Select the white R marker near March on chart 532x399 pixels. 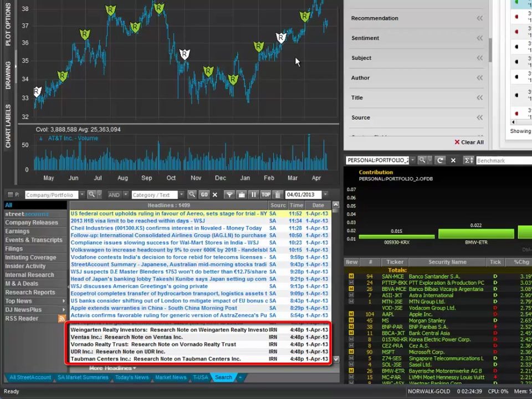coord(281,37)
